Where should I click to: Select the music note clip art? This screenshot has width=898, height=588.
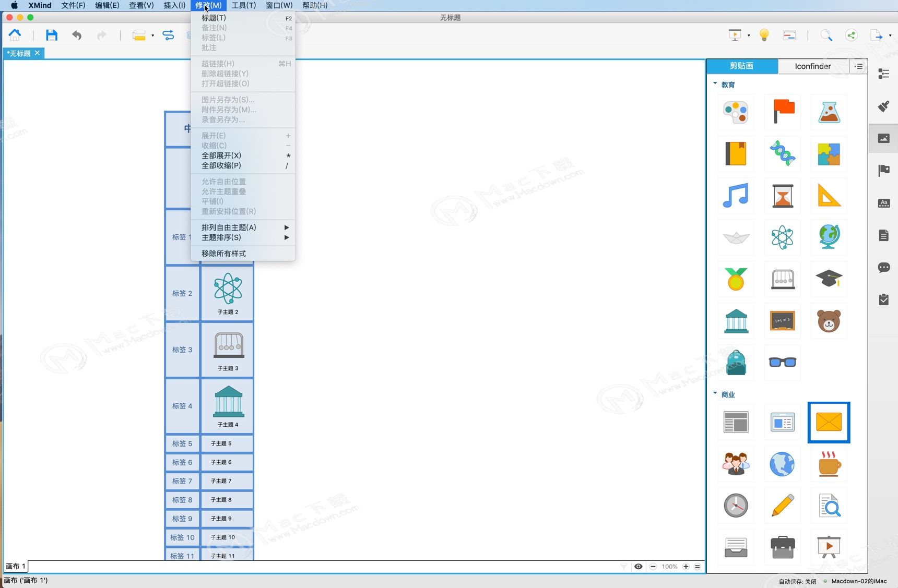(x=736, y=196)
